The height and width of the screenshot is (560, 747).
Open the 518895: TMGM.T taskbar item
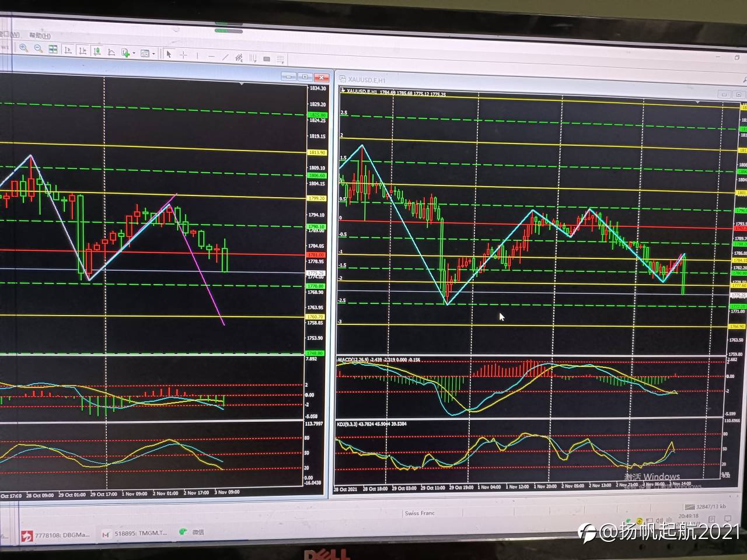(x=135, y=533)
